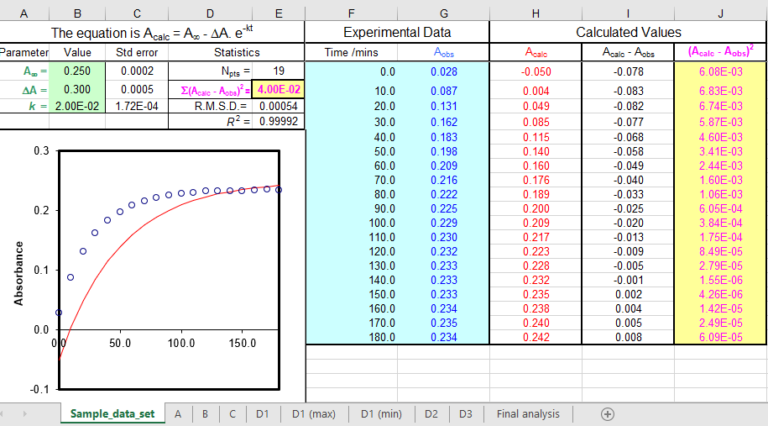Select column G header

click(x=443, y=14)
